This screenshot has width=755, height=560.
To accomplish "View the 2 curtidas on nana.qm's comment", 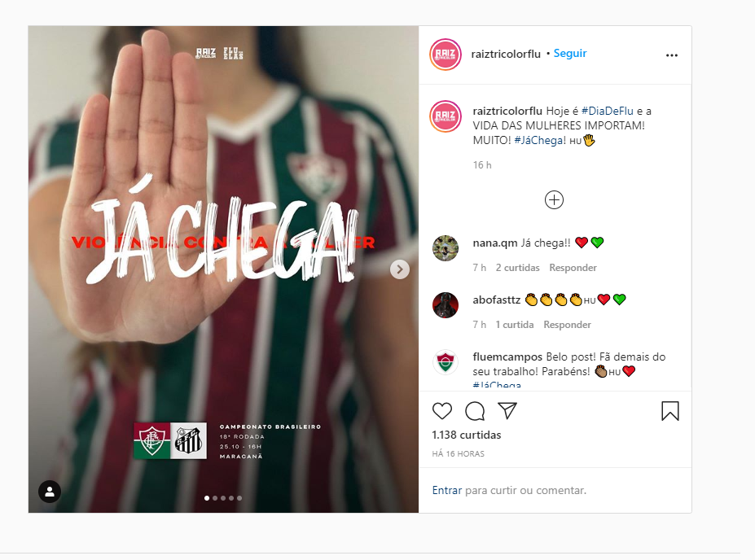I will [x=518, y=268].
